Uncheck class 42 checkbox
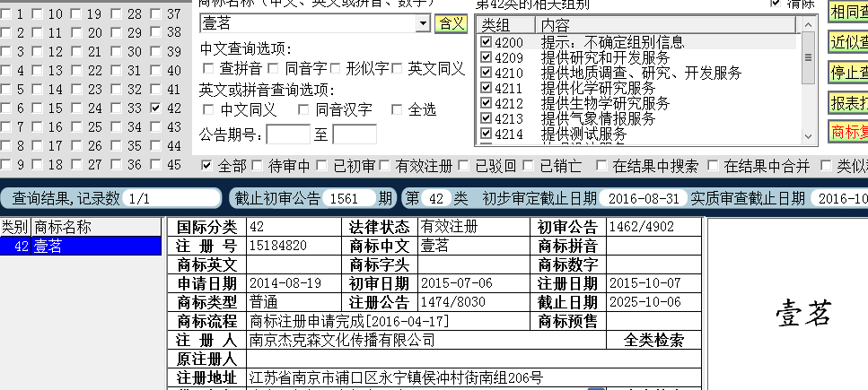Viewport: 868px width, 390px height. point(156,108)
